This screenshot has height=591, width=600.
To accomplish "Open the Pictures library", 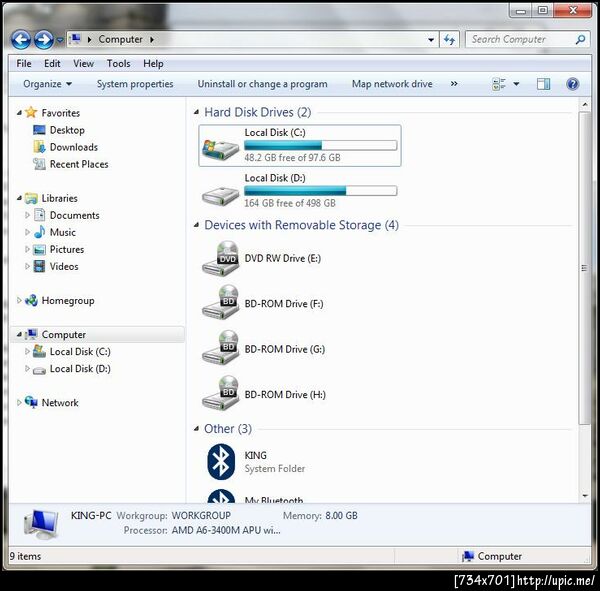I will (67, 250).
